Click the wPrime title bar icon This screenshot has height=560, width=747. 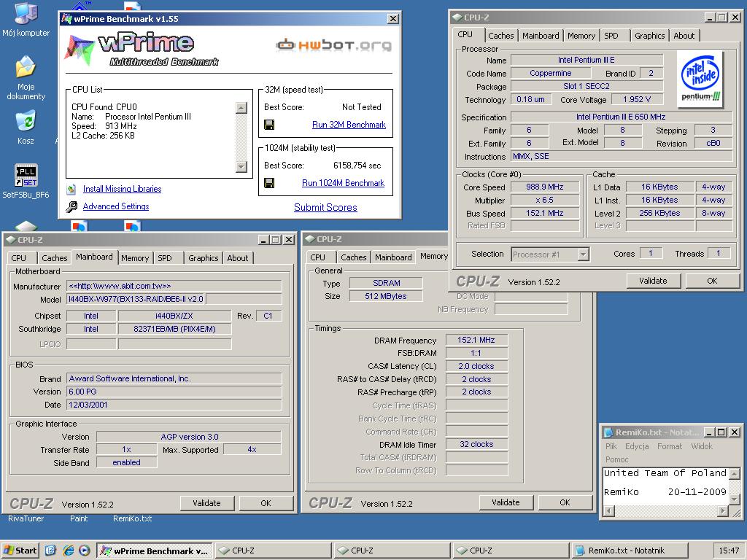point(66,19)
